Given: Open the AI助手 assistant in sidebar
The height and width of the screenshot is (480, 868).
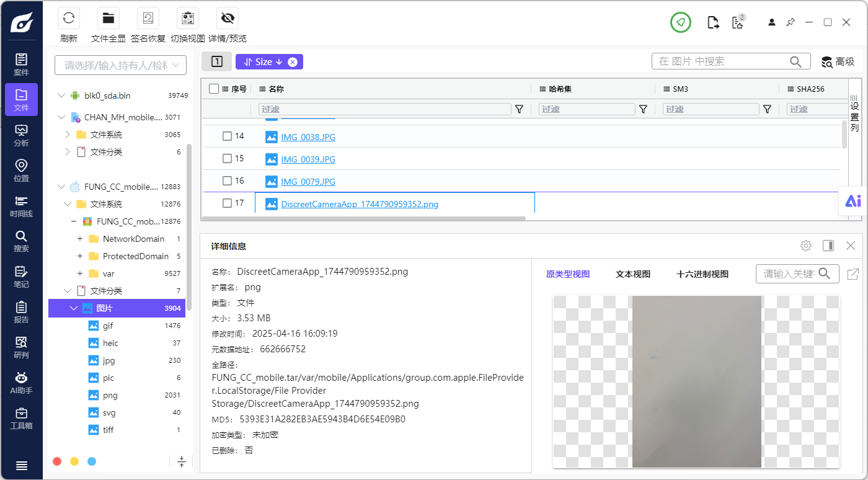Looking at the screenshot, I should [21, 383].
